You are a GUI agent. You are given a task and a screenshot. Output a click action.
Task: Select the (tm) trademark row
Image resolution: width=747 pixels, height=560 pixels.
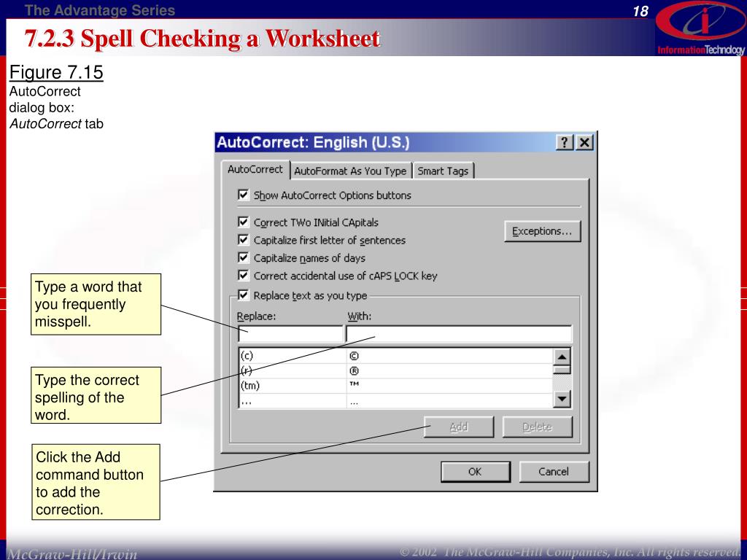(x=395, y=386)
